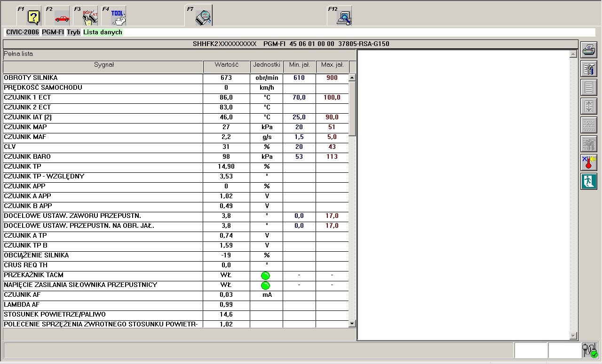The image size is (602, 364).
Task: Print the data list with printer icon
Action: [589, 50]
